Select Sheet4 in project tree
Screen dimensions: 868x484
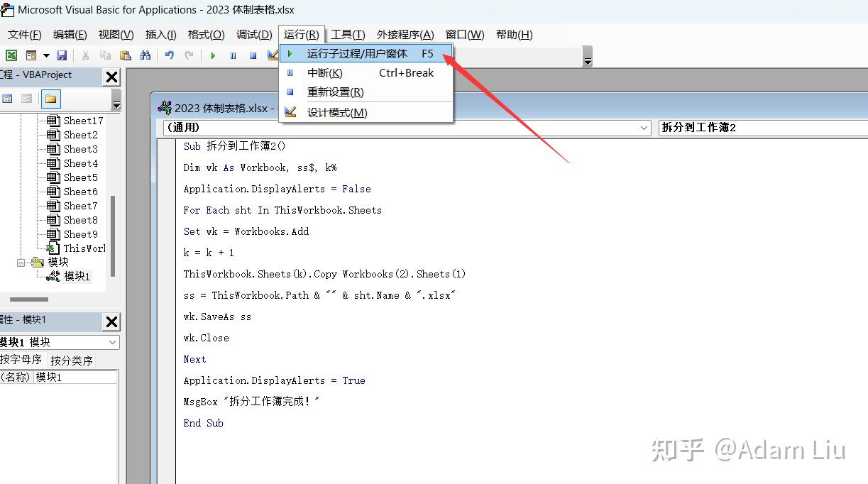(x=72, y=163)
